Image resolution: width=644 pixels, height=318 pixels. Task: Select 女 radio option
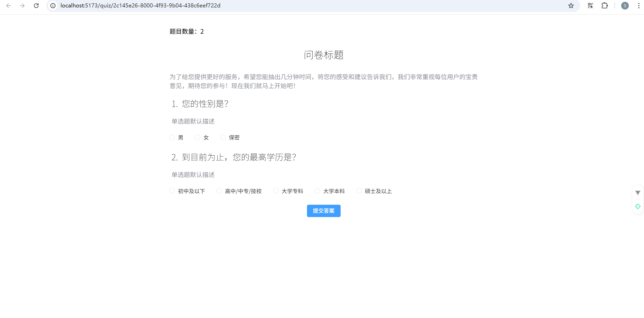(198, 137)
